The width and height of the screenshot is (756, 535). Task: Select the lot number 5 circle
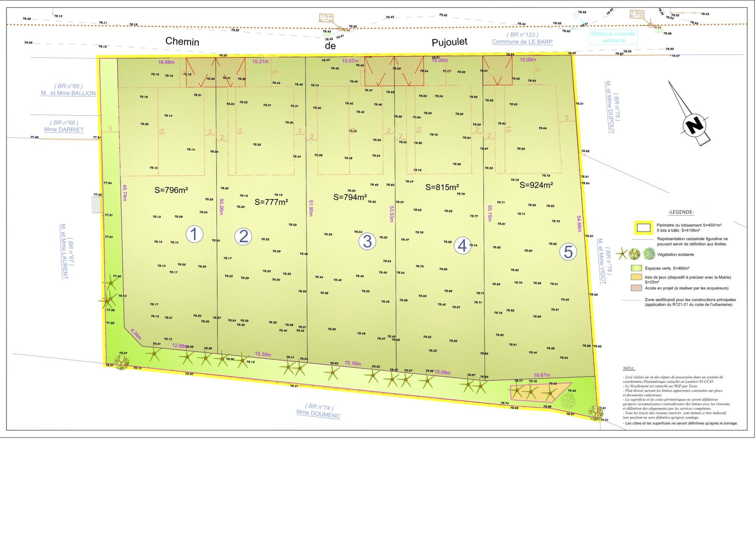[x=568, y=252]
